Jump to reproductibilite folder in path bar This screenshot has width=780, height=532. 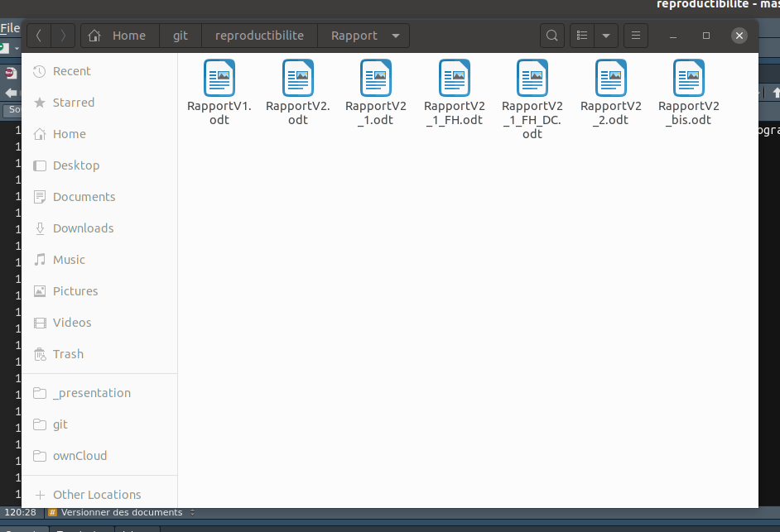pos(259,36)
